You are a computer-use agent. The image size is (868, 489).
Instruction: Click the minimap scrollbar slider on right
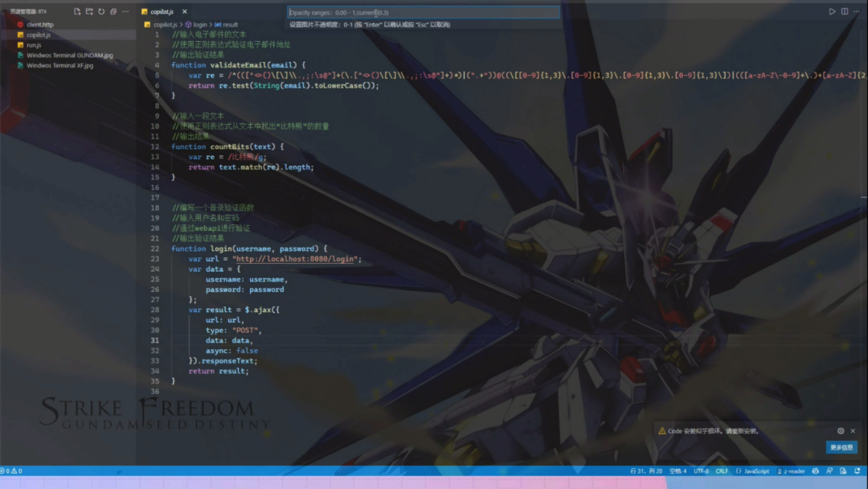tap(863, 196)
